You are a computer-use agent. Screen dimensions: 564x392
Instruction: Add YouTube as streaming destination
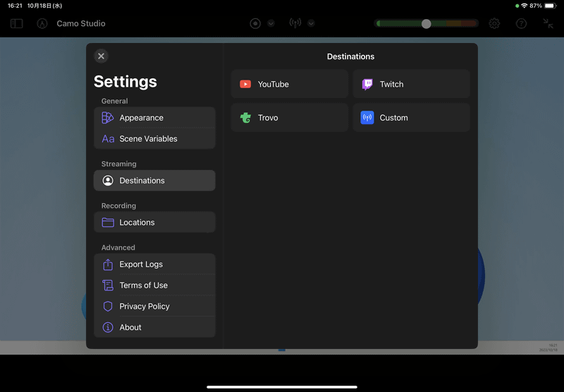290,84
